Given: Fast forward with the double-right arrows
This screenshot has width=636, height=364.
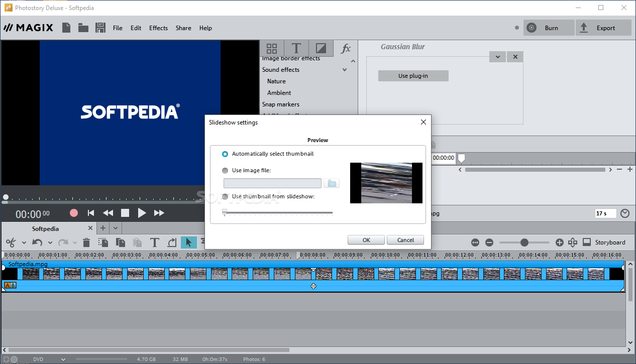Looking at the screenshot, I should tap(159, 213).
